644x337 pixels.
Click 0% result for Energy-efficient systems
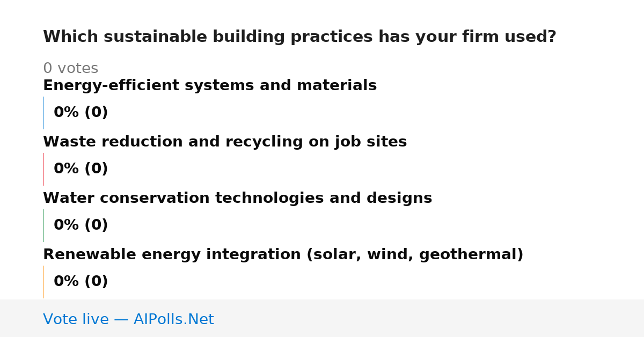coord(67,113)
